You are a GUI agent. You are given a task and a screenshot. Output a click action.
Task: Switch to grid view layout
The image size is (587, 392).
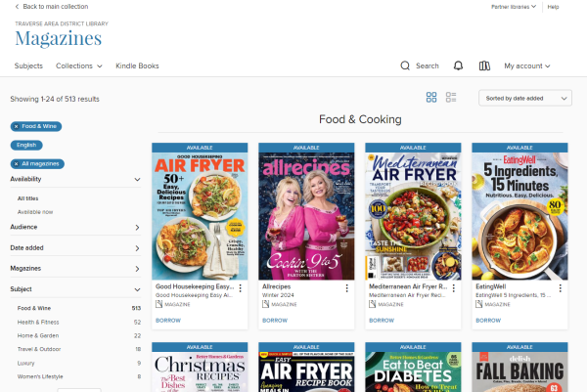(x=431, y=98)
